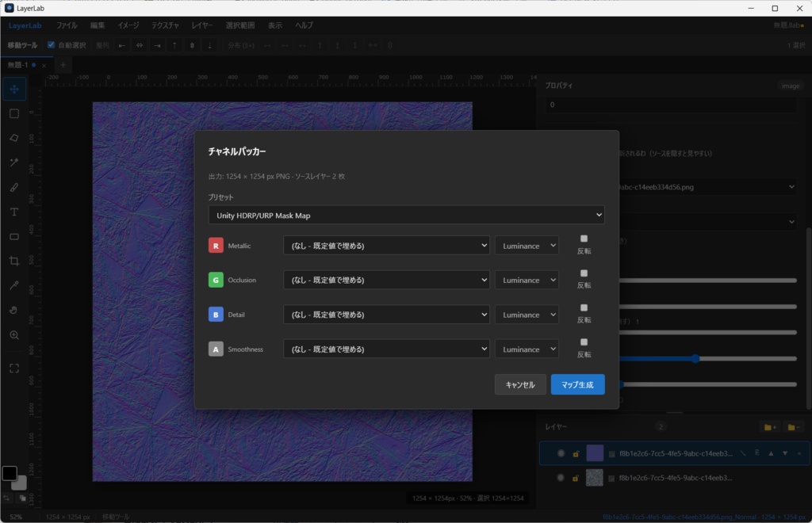This screenshot has height=523, width=812.
Task: Toggle invert checkbox for Occlusion channel
Action: 584,273
